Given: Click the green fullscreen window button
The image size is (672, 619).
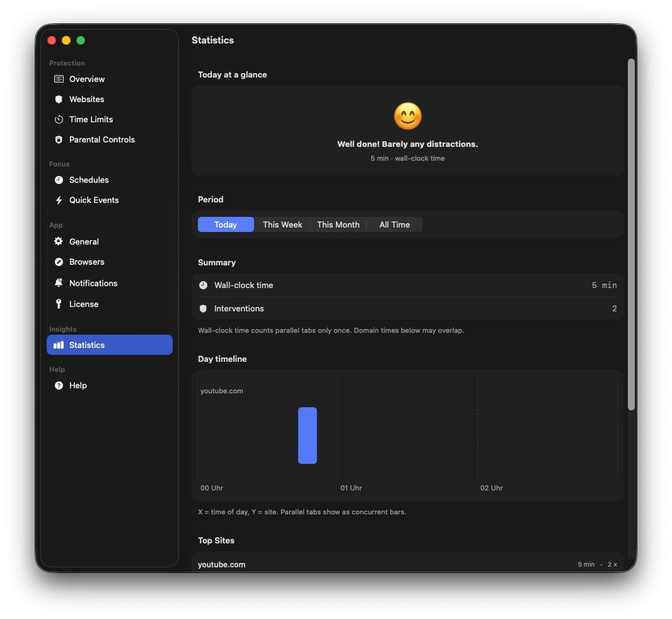Looking at the screenshot, I should tap(81, 40).
